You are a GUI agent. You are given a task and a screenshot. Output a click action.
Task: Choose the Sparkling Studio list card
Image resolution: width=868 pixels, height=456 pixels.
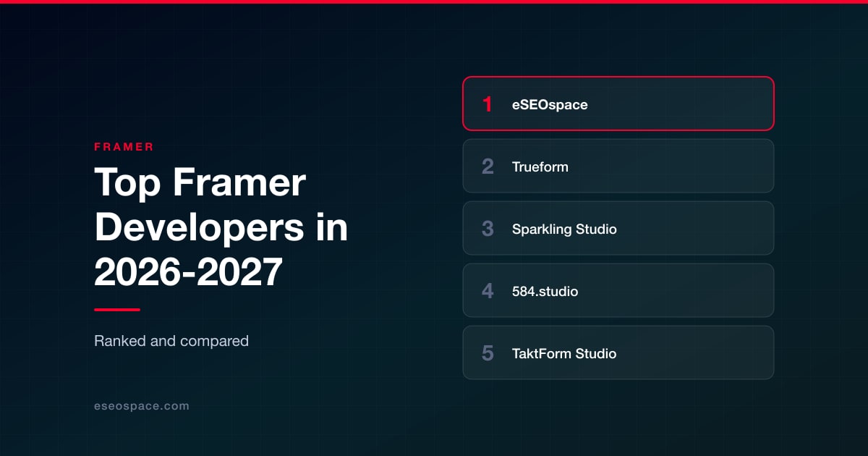618,228
